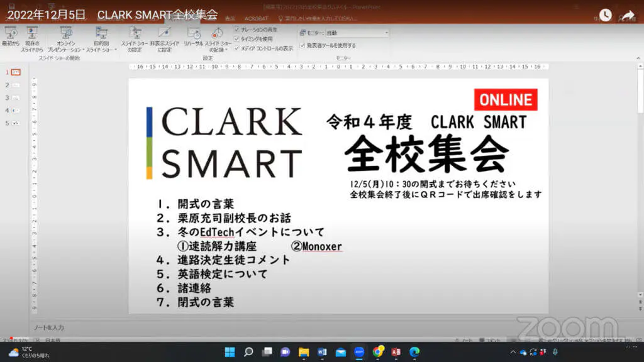This screenshot has width=644, height=362.
Task: Select slide 4 thumbnail
Action: [16, 111]
